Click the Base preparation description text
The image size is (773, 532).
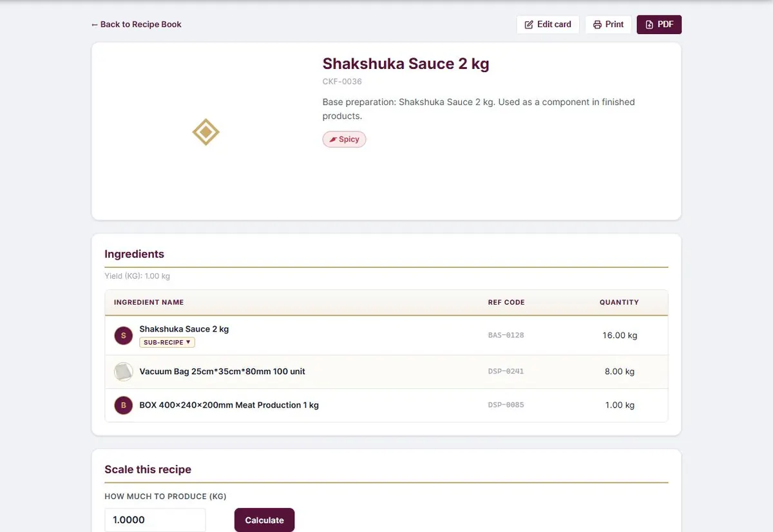(x=479, y=109)
